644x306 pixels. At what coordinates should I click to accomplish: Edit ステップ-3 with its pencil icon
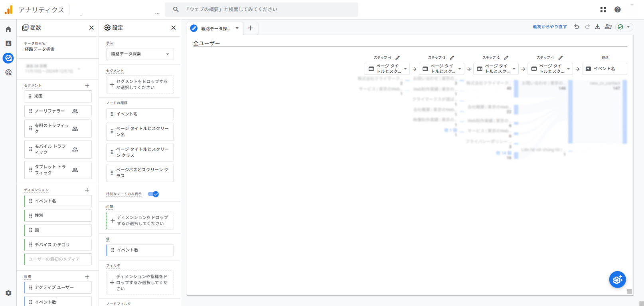pos(452,58)
